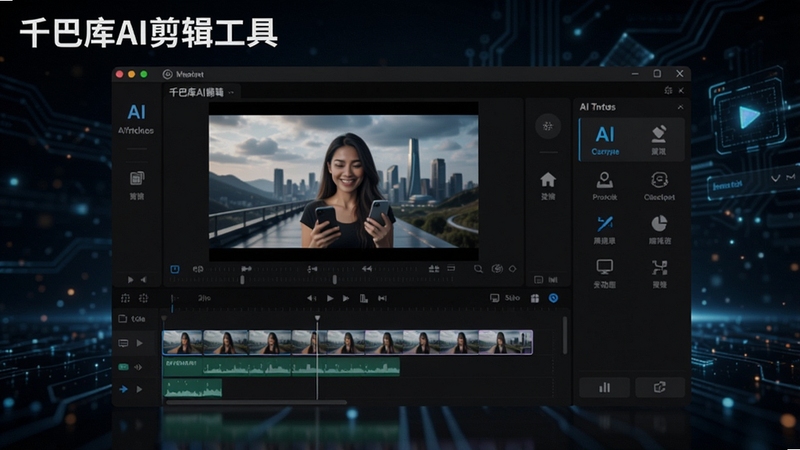Click the round sparkle button above home icon
Viewport: 800px width, 450px height.
point(548,126)
